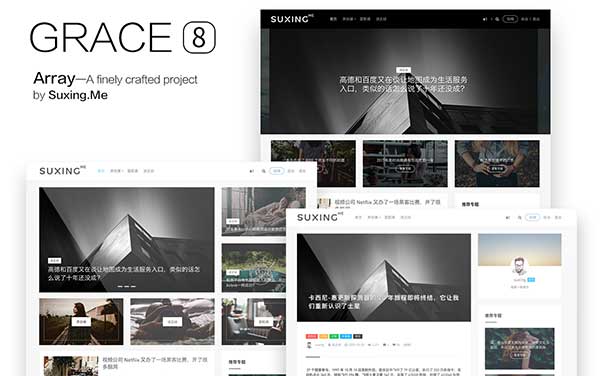Open the first menu item in the article mockup
This screenshot has width=600, height=376.
tap(358, 217)
